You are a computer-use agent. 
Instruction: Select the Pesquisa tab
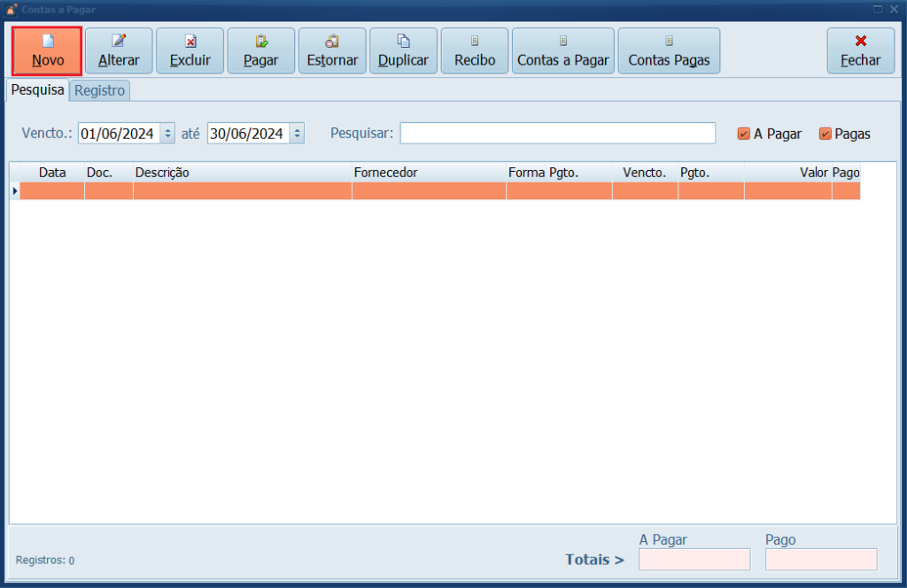pos(37,90)
